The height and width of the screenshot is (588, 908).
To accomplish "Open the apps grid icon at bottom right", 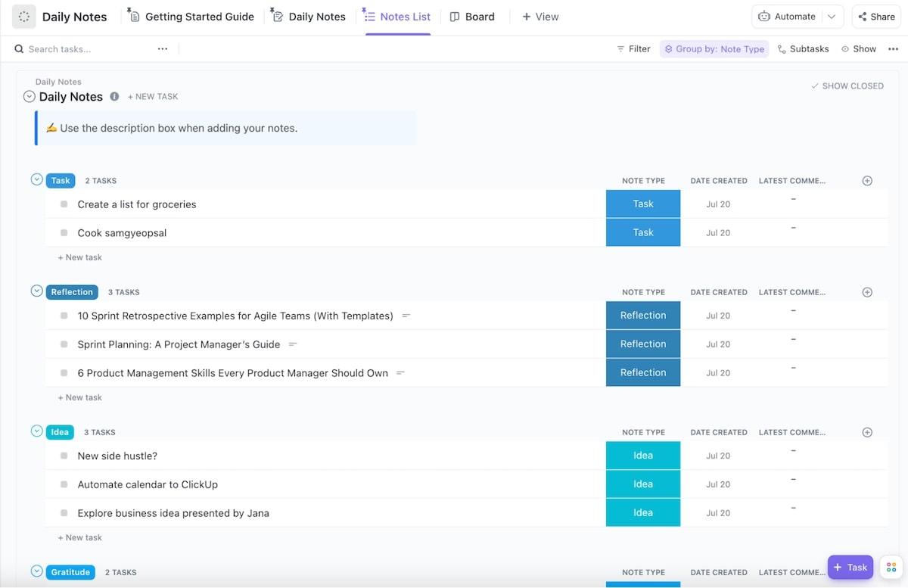I will click(891, 568).
